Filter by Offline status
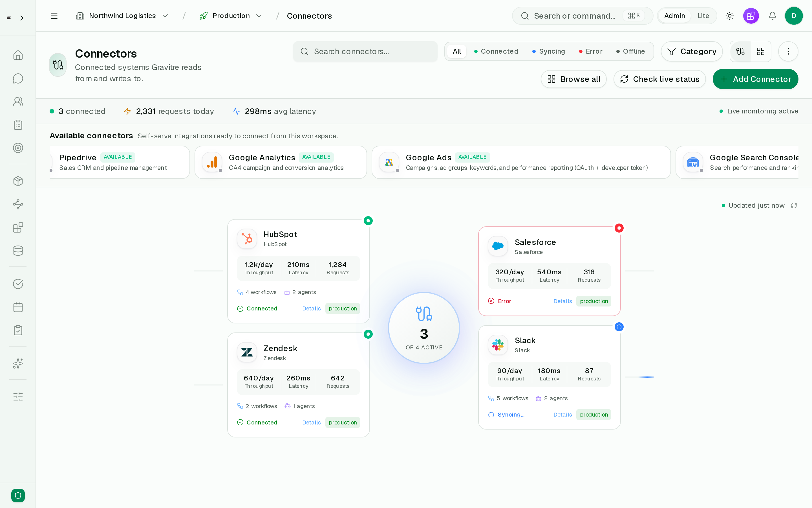 point(630,51)
